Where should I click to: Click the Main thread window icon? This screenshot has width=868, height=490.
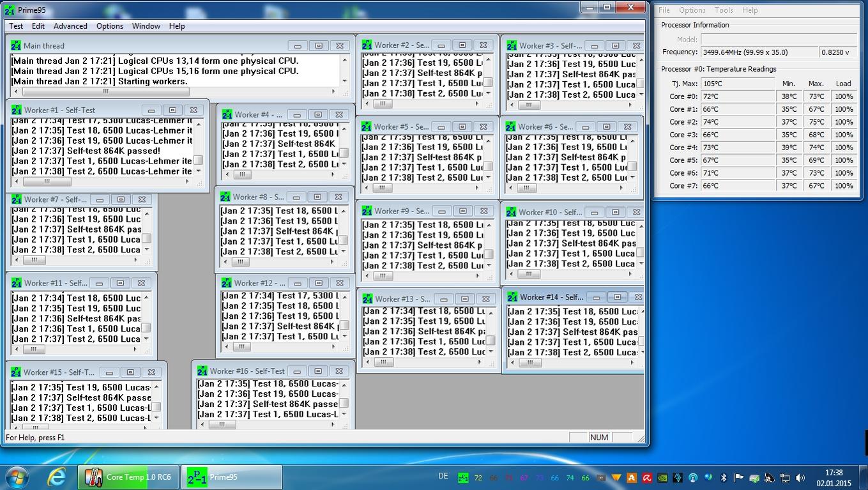16,45
